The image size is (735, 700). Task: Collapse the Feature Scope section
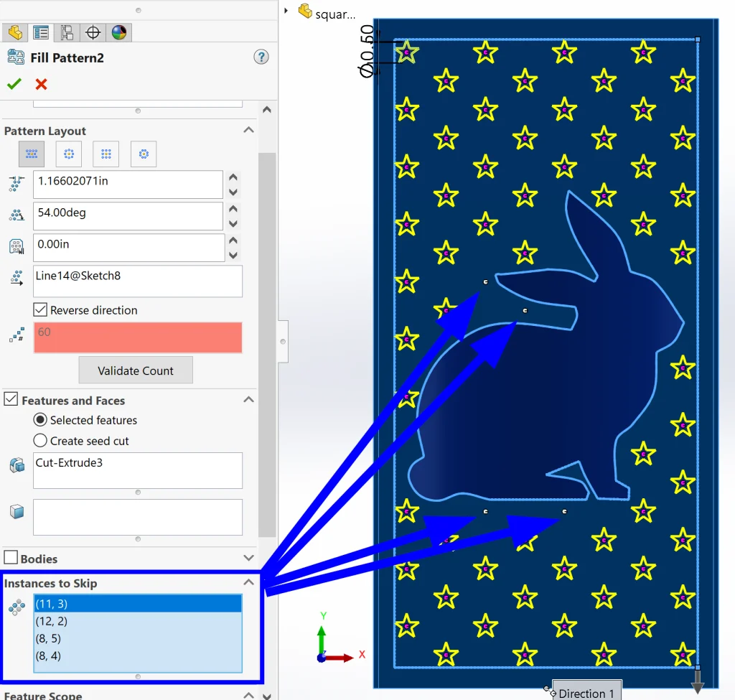click(x=249, y=695)
